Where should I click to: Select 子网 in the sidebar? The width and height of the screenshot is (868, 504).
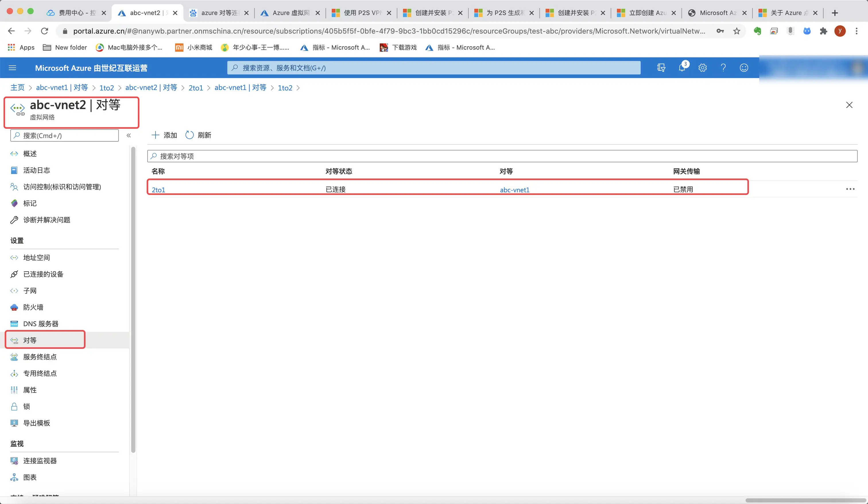tap(30, 291)
